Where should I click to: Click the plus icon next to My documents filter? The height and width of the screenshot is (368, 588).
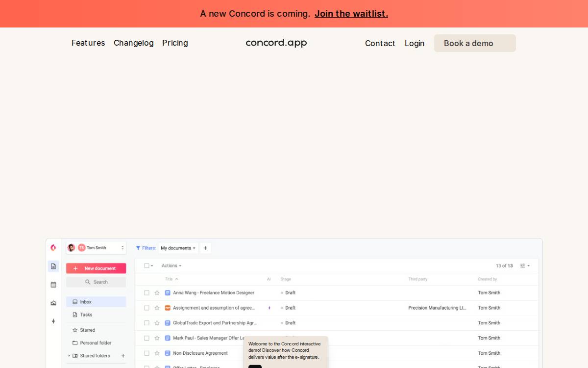click(205, 248)
